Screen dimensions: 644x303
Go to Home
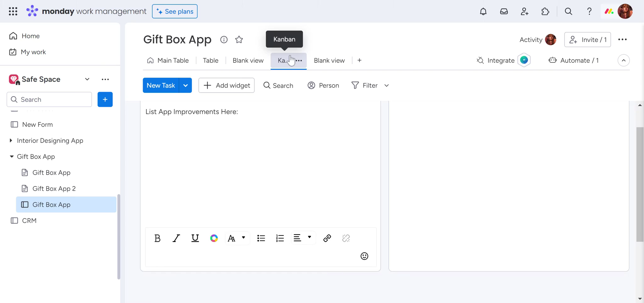click(x=25, y=36)
